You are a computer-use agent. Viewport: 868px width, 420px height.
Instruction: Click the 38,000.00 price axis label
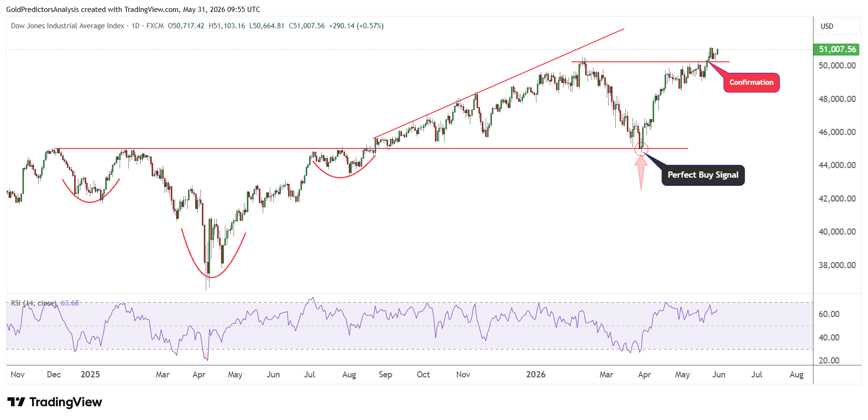[x=837, y=265]
